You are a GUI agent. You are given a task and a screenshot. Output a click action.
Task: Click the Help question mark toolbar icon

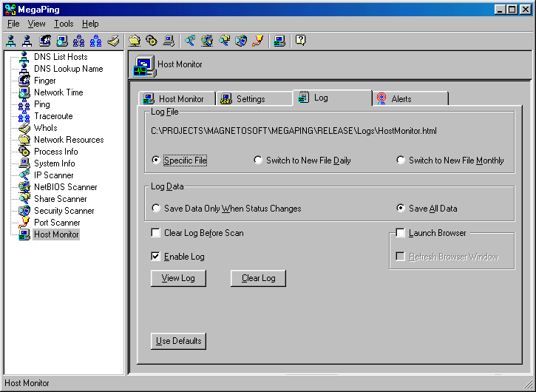(300, 41)
